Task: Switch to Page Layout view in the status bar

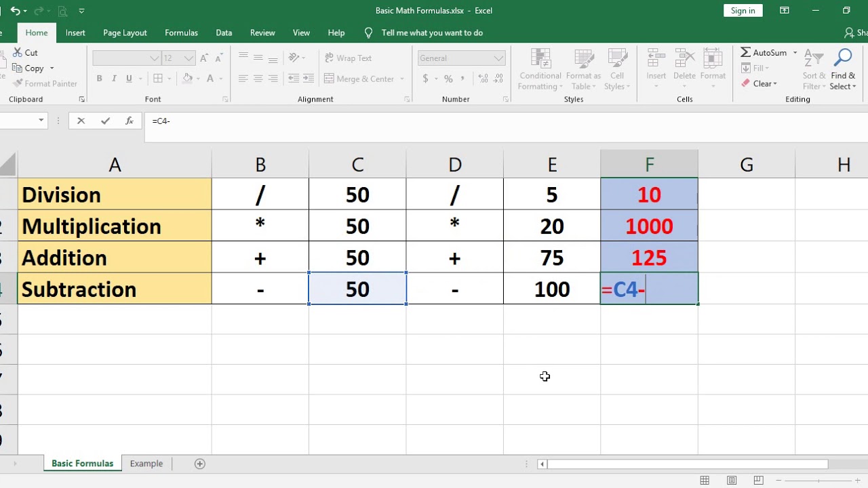Action: tap(732, 481)
